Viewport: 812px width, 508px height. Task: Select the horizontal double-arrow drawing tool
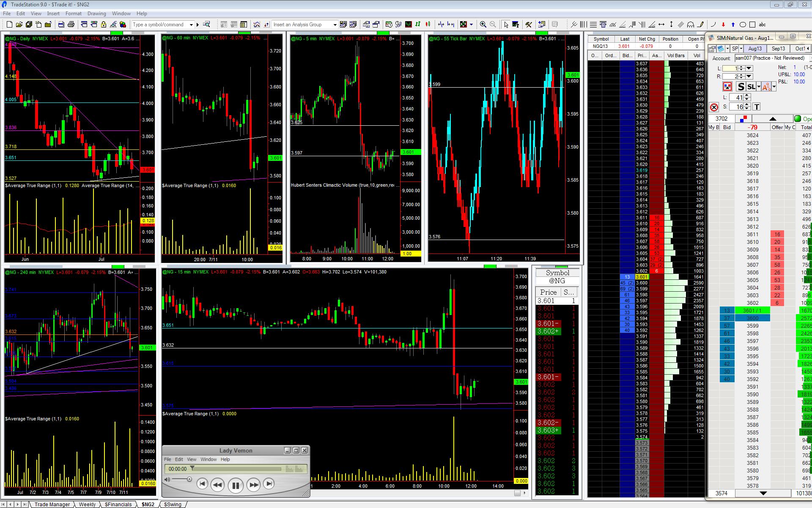tap(661, 25)
